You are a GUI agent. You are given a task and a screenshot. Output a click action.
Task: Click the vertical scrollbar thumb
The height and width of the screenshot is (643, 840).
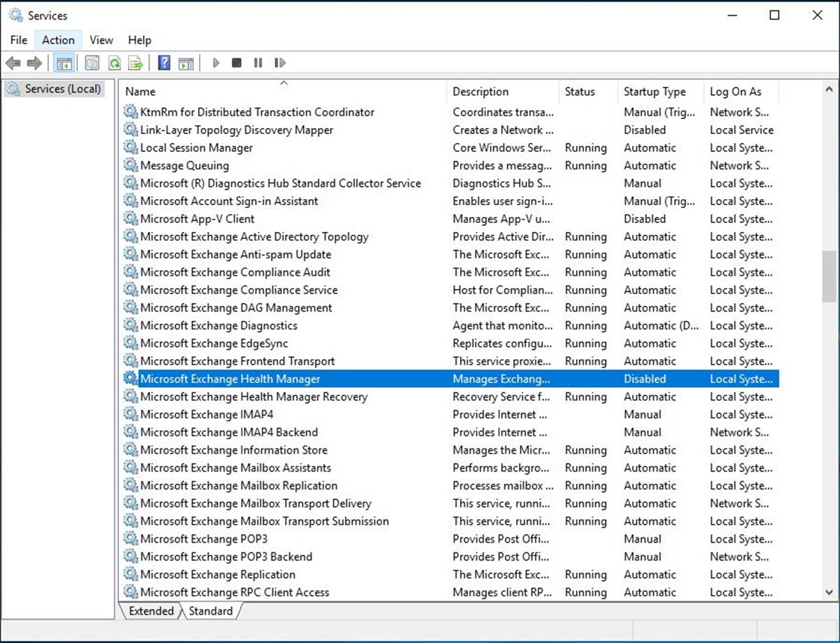pyautogui.click(x=830, y=277)
